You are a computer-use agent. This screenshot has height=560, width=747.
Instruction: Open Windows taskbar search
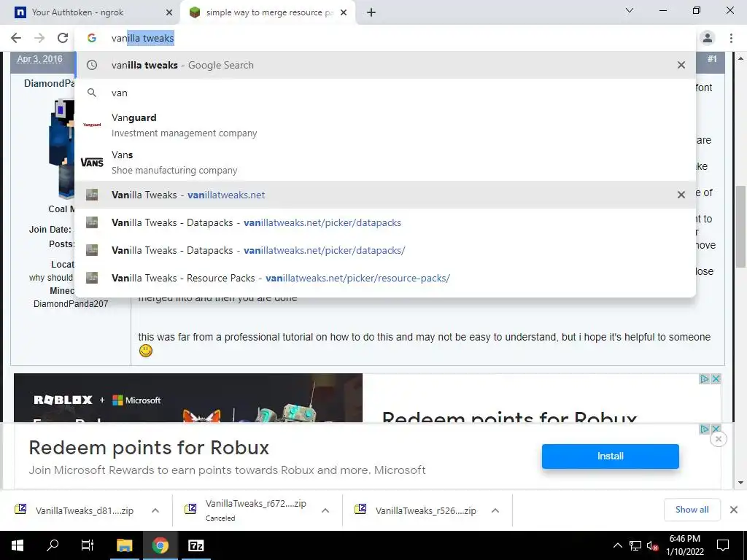coord(53,545)
